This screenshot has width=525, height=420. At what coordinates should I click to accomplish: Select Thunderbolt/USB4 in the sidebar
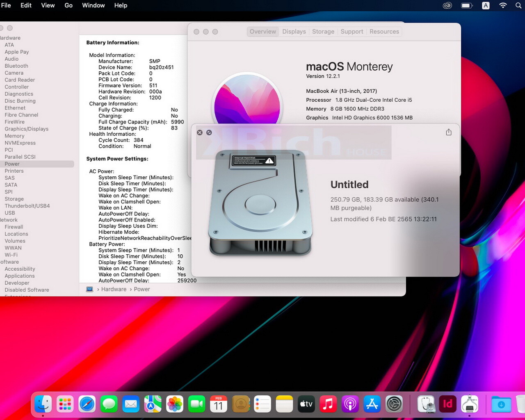coord(27,206)
